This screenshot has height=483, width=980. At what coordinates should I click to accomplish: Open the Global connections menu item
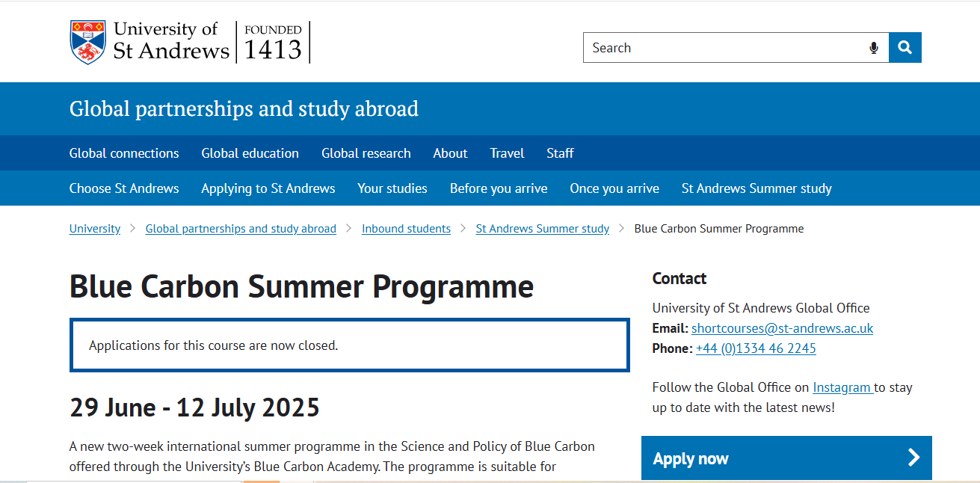coord(124,153)
